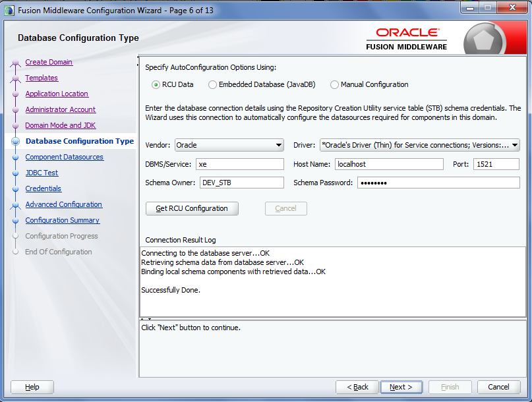
Task: Minimize the Configuration Wizard window
Action: (470, 8)
